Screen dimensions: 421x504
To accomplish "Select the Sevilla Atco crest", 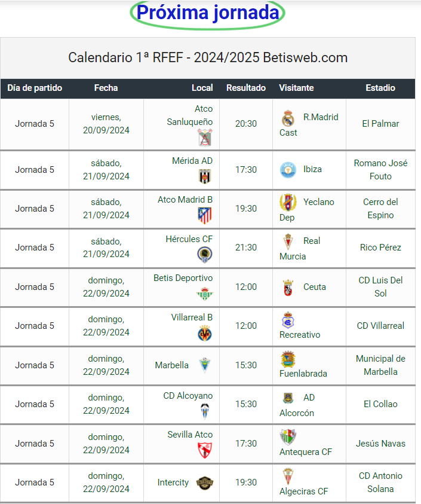I will point(205,450).
